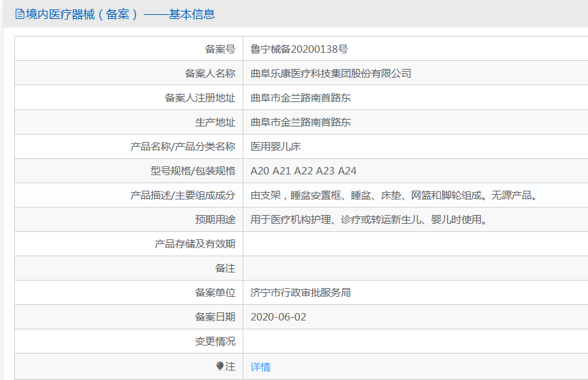
Task: Click the 备注 label
Action: click(225, 268)
